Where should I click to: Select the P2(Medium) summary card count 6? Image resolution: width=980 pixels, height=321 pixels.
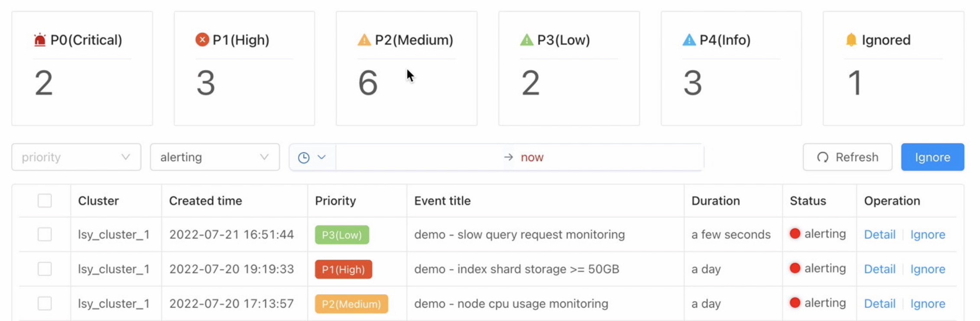coord(407,68)
